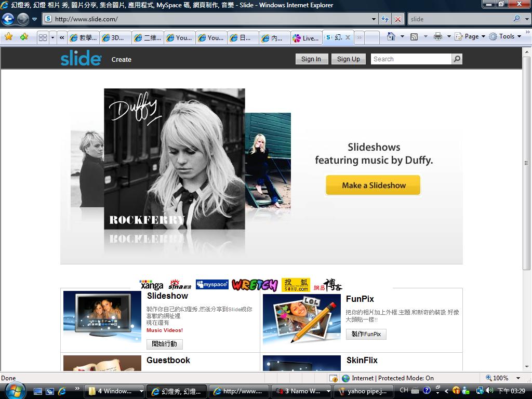Click the 100% zoom level button
This screenshot has height=399, width=532.
[497, 378]
